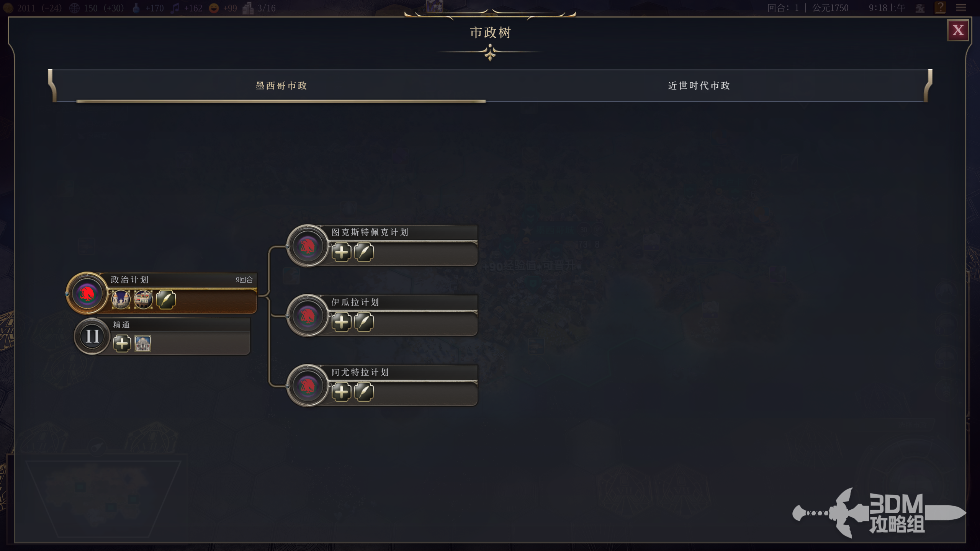Click the plus icon under 图克斯特佩克计划
This screenshot has height=551, width=980.
coord(341,252)
